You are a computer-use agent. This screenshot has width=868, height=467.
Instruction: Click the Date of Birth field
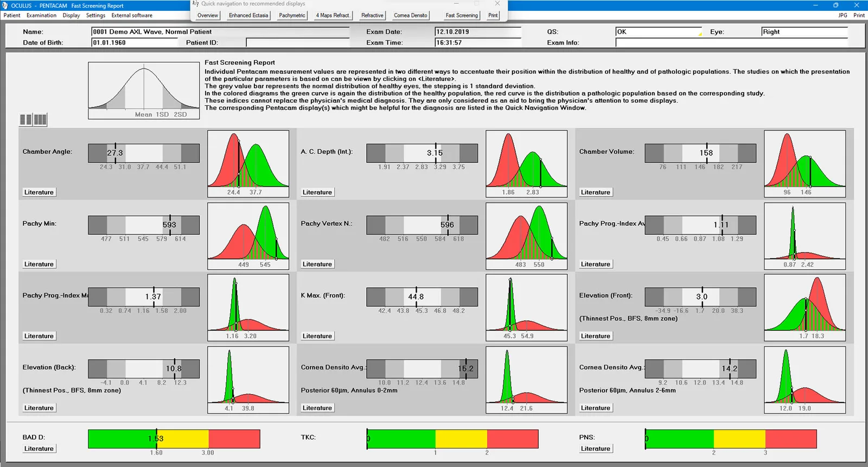(135, 42)
